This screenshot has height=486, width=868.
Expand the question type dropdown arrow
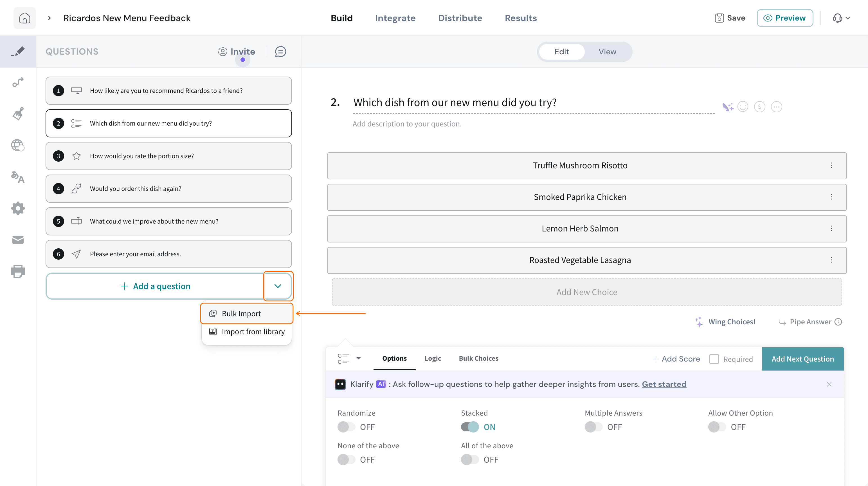click(x=359, y=358)
